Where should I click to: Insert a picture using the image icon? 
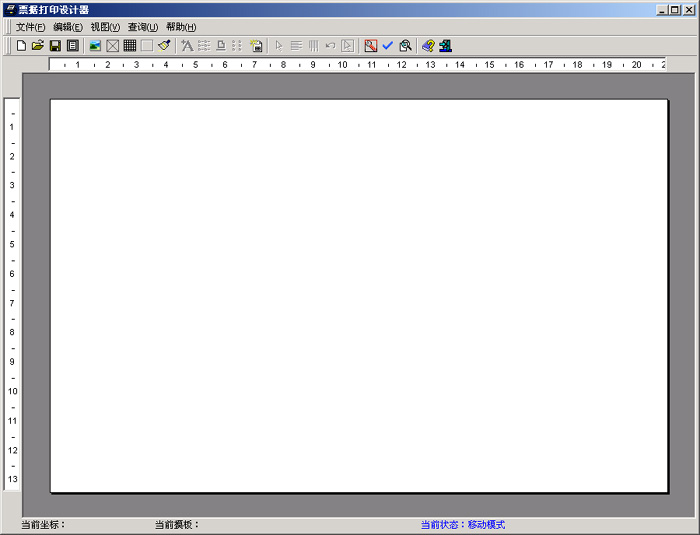(x=95, y=46)
